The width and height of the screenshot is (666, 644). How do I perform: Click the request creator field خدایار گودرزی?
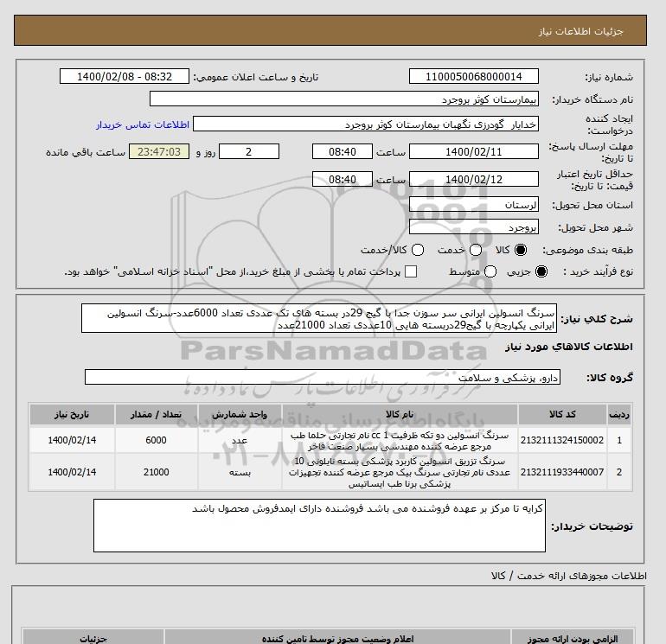pyautogui.click(x=366, y=124)
